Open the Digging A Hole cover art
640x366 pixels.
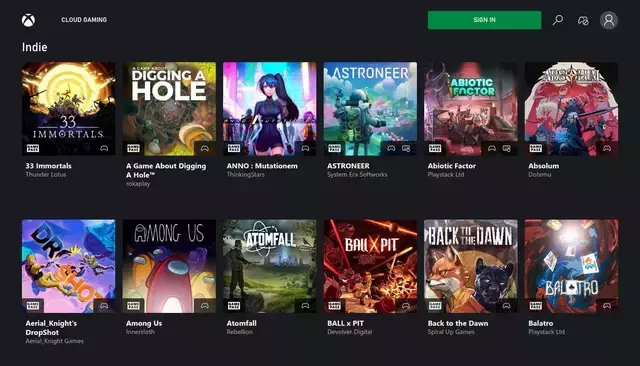(x=169, y=109)
